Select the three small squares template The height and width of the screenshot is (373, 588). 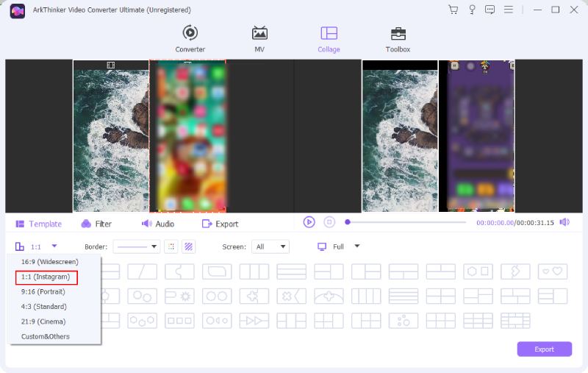(x=179, y=322)
